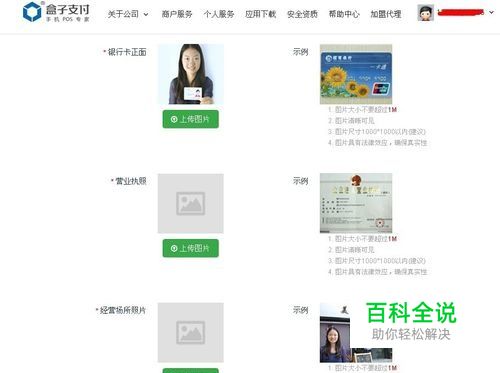Open the 安全资质 page
The width and height of the screenshot is (500, 373).
tap(302, 14)
